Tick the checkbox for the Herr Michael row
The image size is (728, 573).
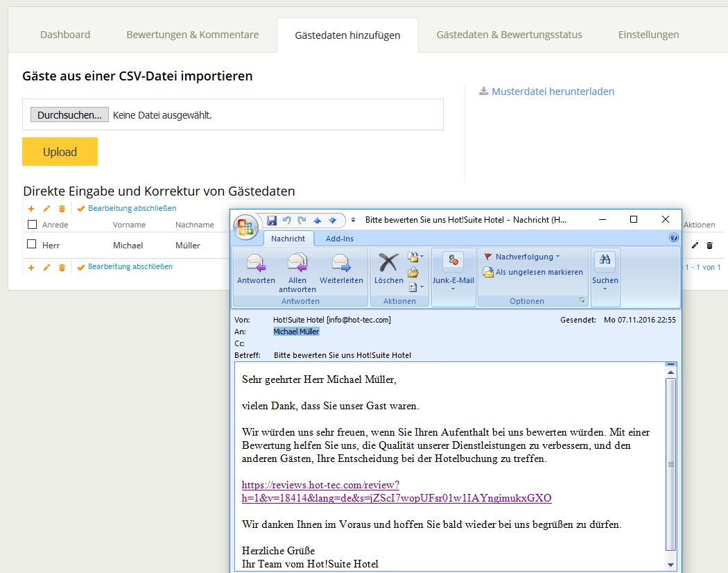[x=32, y=244]
